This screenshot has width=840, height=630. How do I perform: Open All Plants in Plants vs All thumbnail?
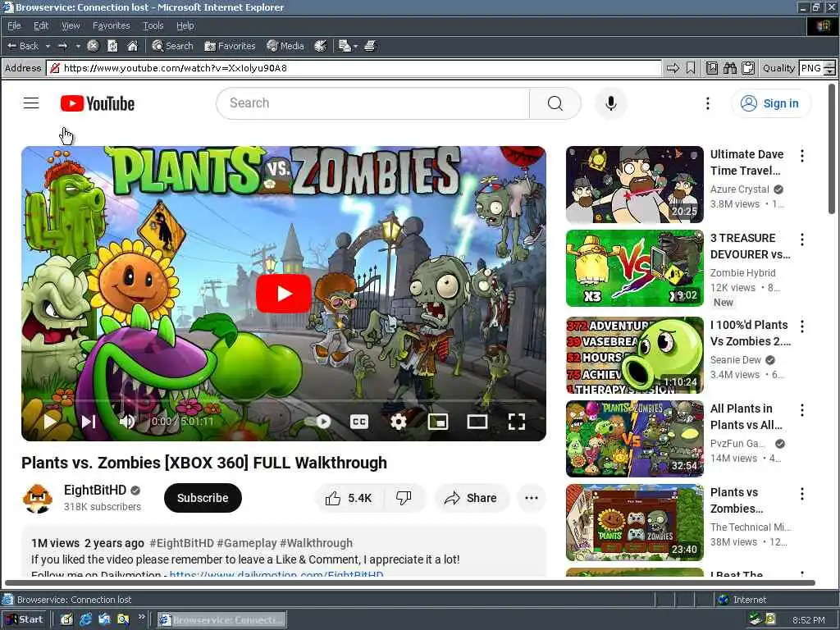tap(634, 439)
